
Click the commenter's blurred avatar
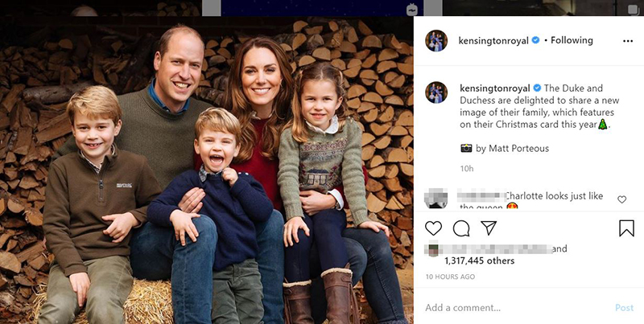coord(436,199)
